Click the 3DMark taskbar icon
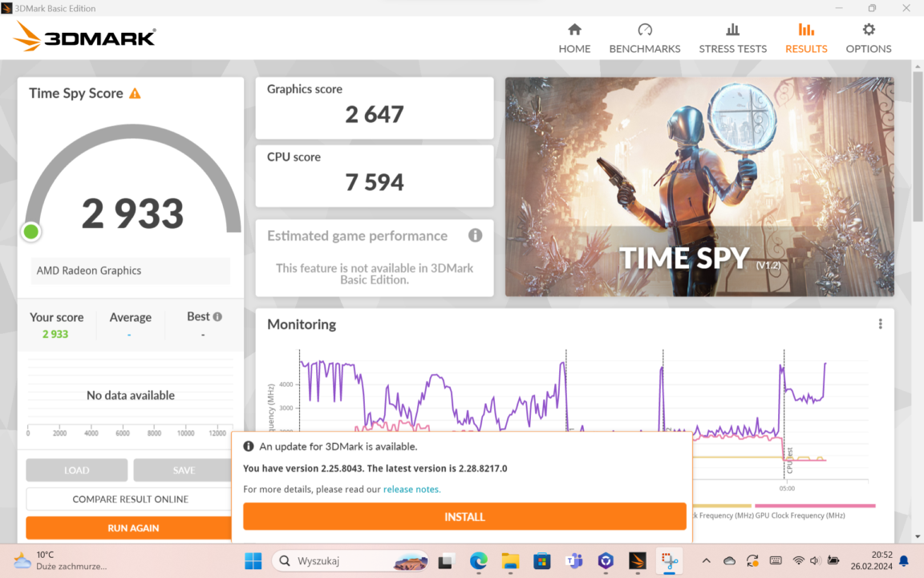Viewport: 924px width, 578px height. tap(638, 561)
